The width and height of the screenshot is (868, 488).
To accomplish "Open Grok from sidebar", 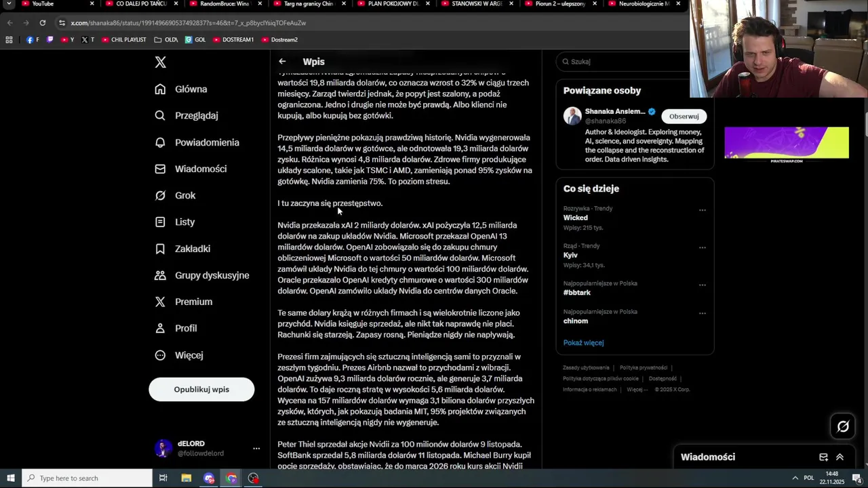I will pos(175,195).
